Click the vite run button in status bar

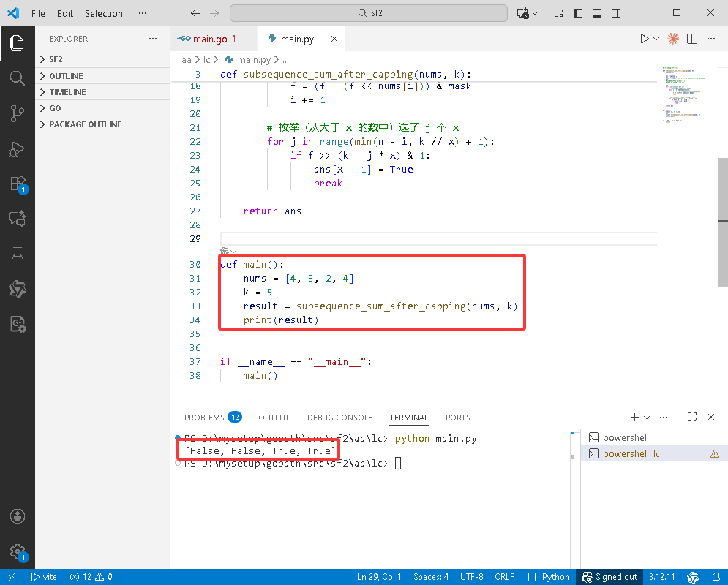pyautogui.click(x=44, y=577)
